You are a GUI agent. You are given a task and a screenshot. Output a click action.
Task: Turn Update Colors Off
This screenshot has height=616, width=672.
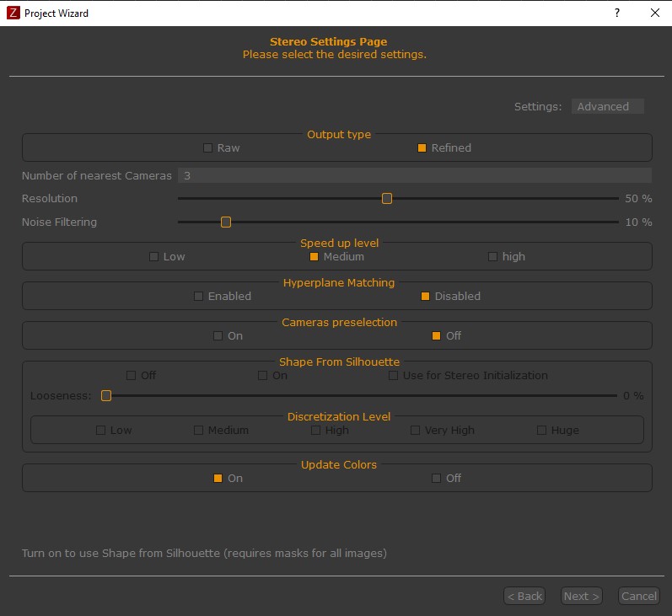click(437, 479)
